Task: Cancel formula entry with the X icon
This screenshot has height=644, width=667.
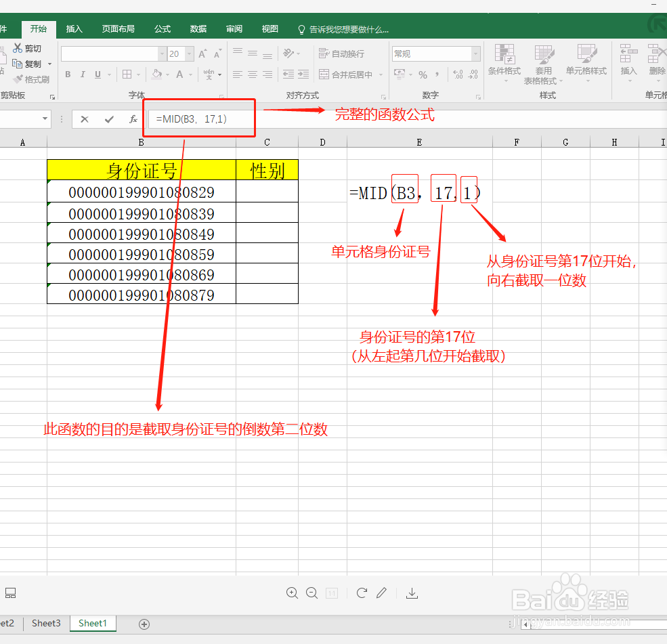Action: tap(85, 119)
